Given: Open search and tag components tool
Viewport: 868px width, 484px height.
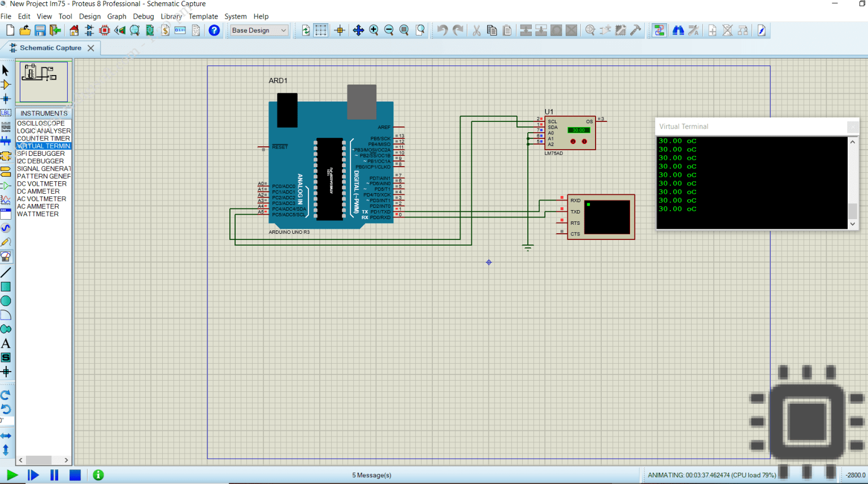Looking at the screenshot, I should tap(678, 30).
